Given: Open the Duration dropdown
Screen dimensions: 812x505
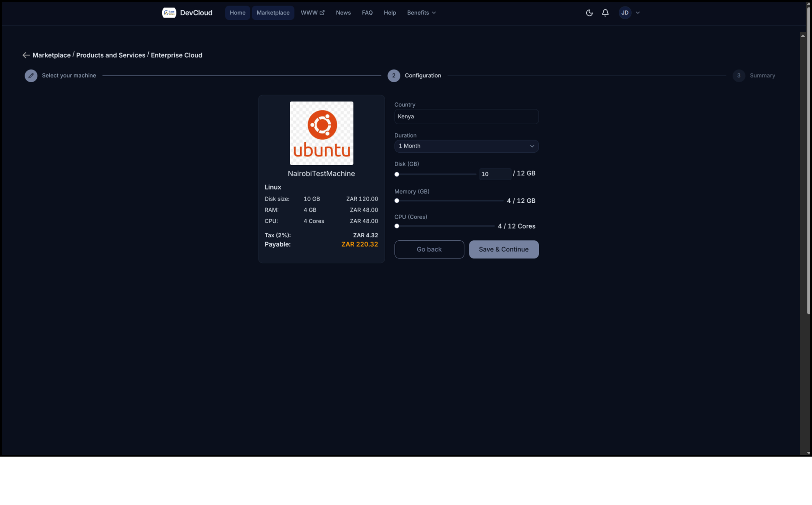Looking at the screenshot, I should [466, 146].
